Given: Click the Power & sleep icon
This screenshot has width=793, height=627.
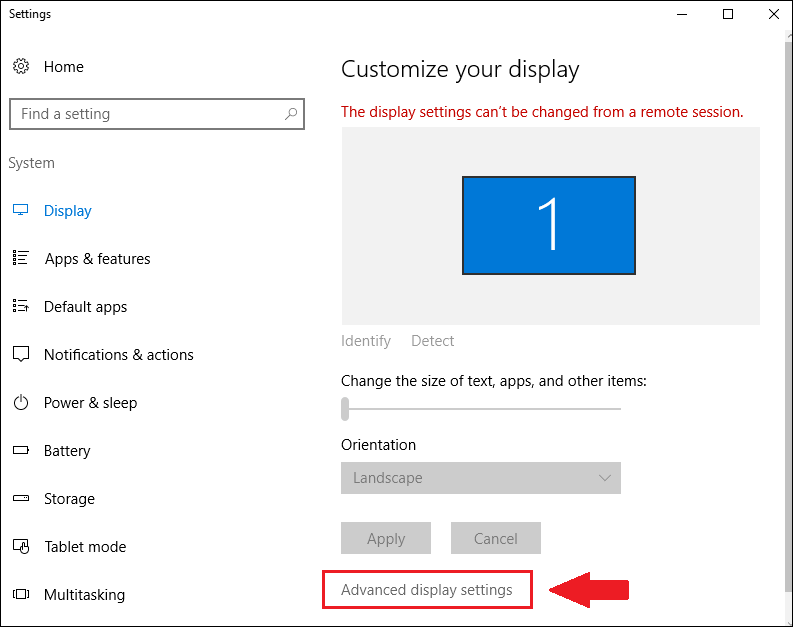Looking at the screenshot, I should coord(21,403).
